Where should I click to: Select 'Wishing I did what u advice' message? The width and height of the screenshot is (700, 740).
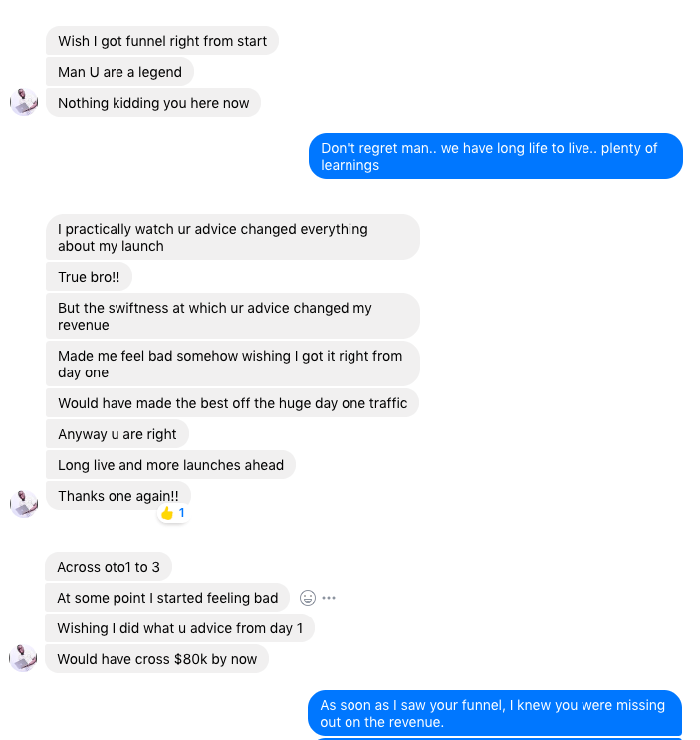click(x=179, y=628)
